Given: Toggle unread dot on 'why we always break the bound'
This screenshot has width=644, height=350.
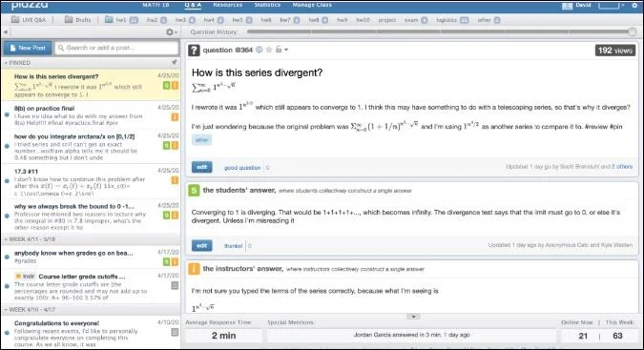Looking at the screenshot, I should coord(7,216).
